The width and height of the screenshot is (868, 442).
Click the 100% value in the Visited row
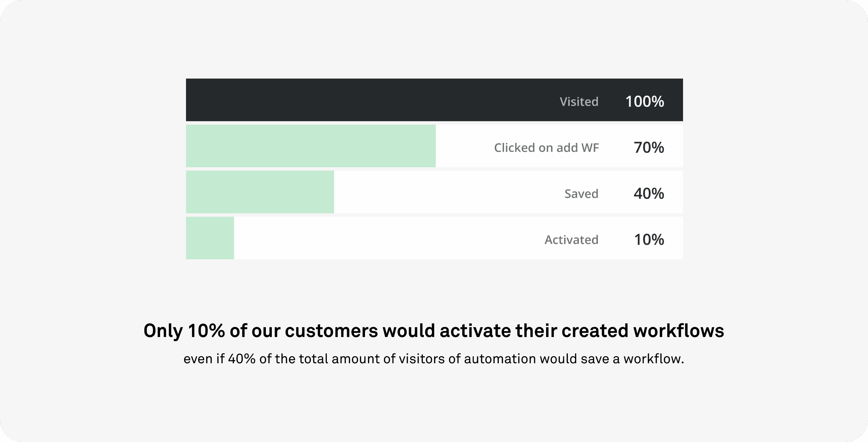coord(645,101)
